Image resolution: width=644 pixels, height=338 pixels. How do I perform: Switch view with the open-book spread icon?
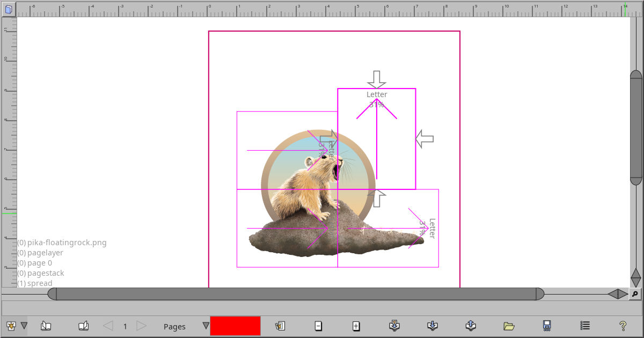pos(46,325)
